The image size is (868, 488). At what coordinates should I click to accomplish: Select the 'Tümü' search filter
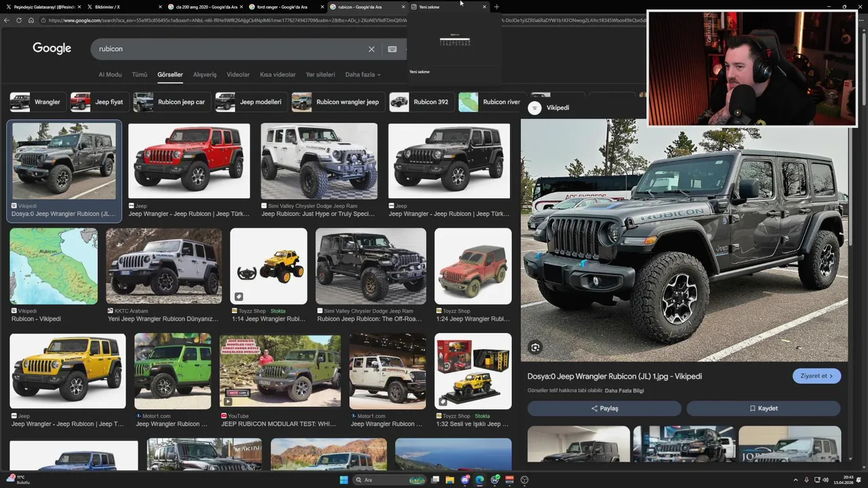point(140,75)
